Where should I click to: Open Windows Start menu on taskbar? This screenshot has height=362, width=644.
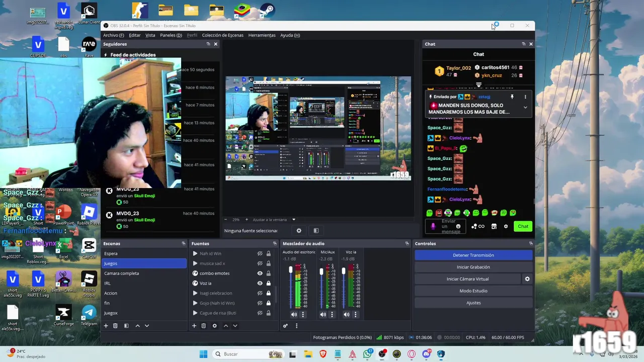point(203,354)
